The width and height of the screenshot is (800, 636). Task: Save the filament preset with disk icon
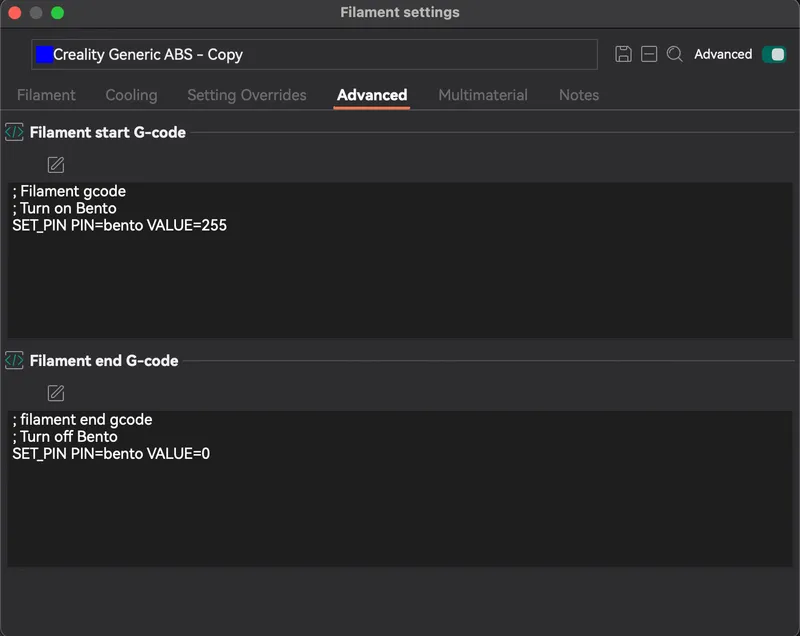[623, 54]
